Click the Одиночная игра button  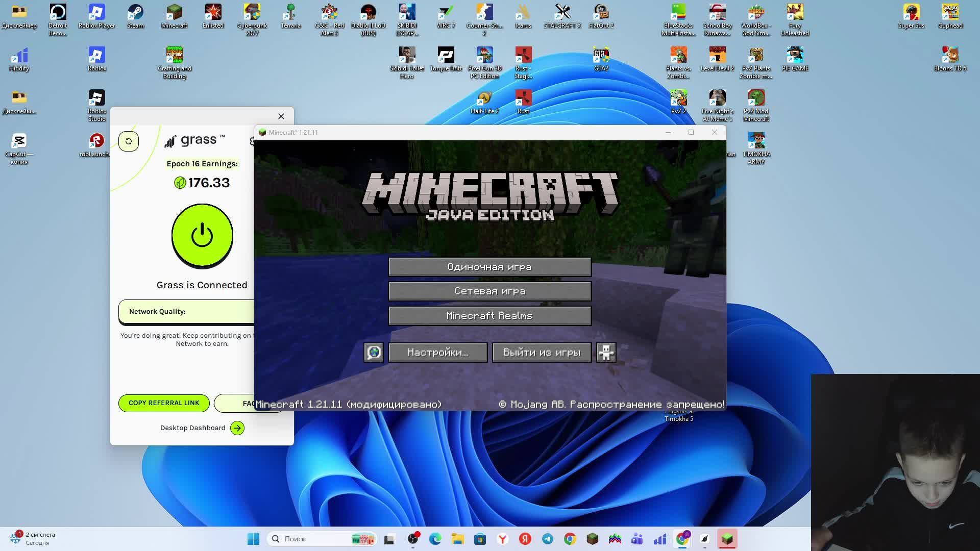point(489,267)
